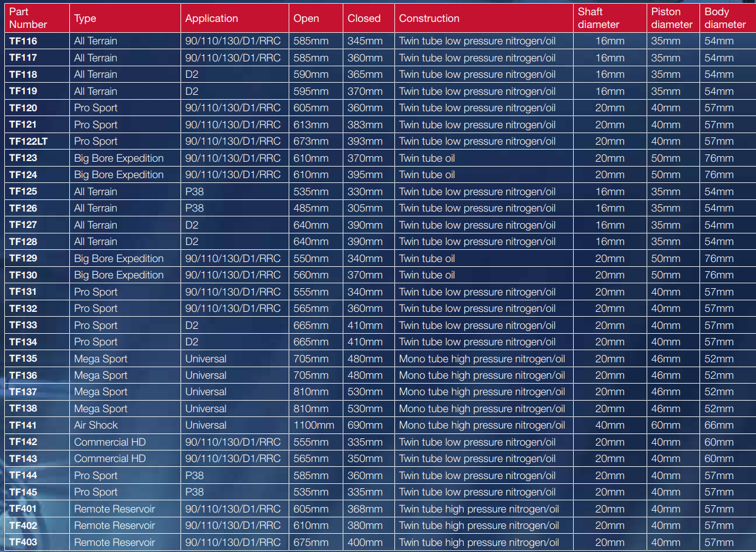The height and width of the screenshot is (552, 756).
Task: Click part number TF403
Action: click(23, 543)
